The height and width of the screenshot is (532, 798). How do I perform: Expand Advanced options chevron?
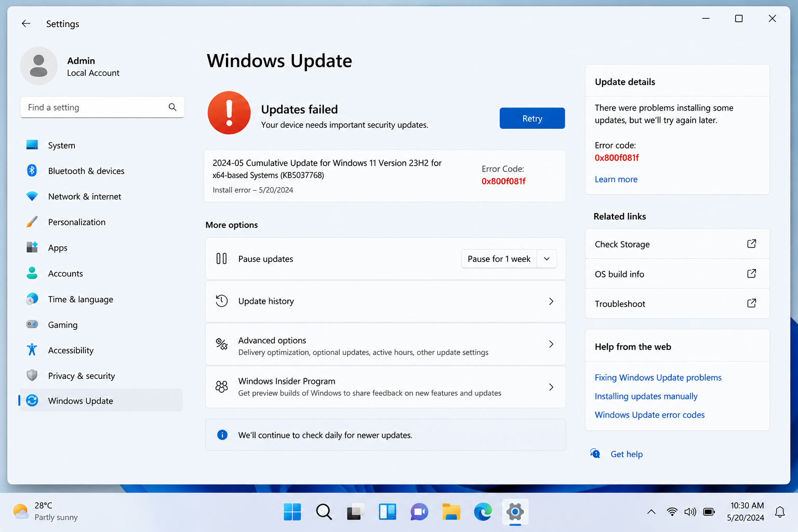pyautogui.click(x=551, y=344)
